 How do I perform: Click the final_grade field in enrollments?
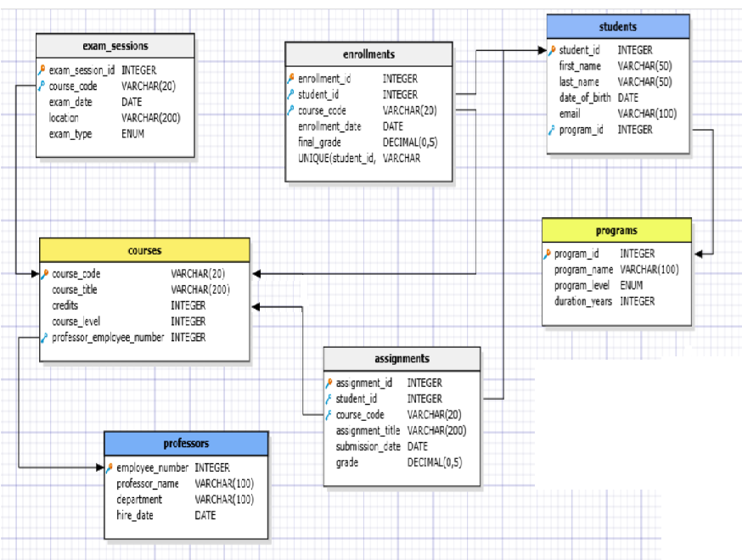(319, 143)
